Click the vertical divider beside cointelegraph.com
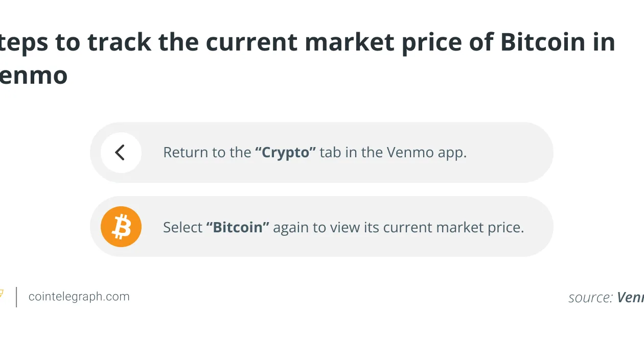 (x=17, y=297)
